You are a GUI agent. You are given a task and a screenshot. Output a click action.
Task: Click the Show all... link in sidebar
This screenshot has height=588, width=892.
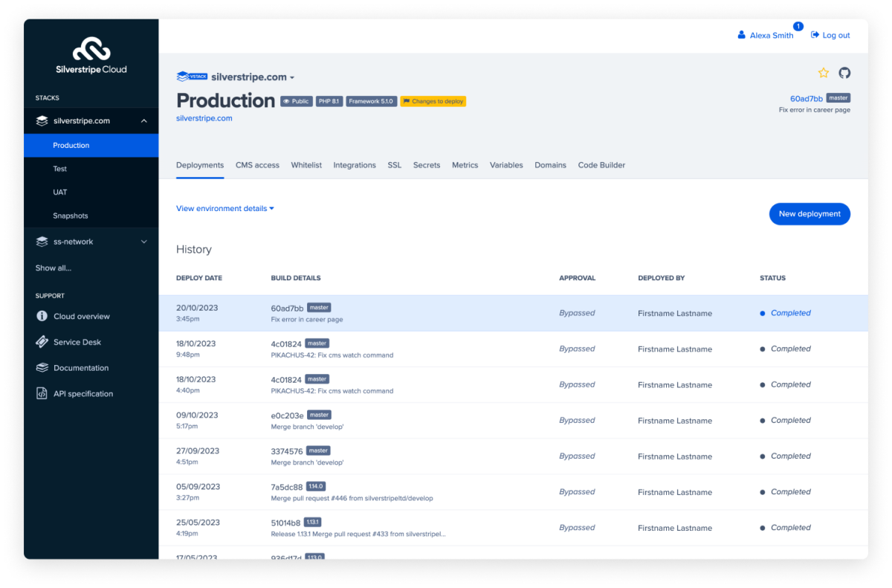[54, 268]
